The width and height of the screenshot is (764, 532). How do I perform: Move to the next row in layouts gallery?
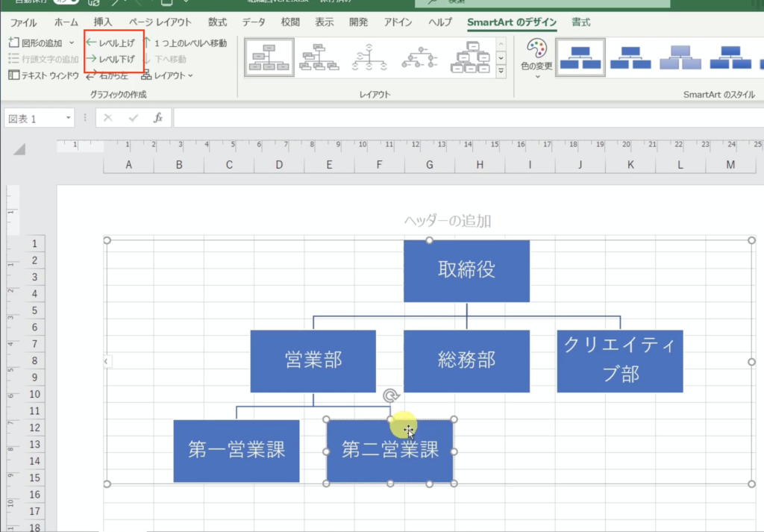coord(501,57)
